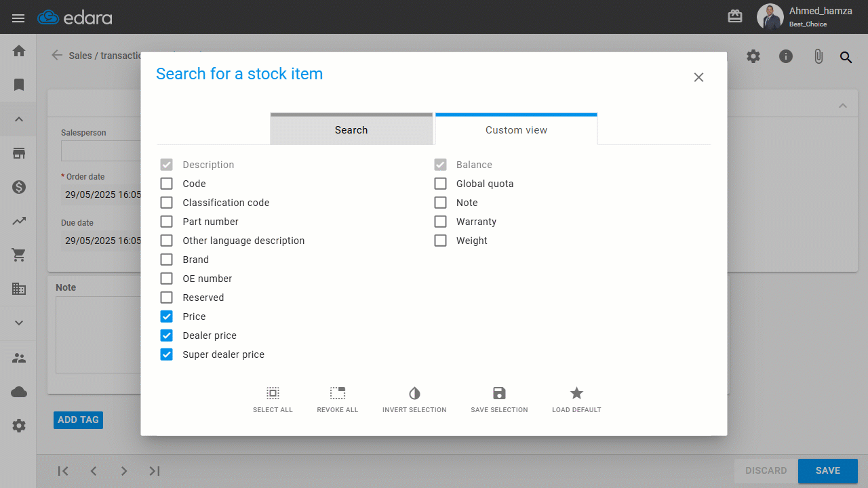Open the hamburger main menu

(18, 18)
